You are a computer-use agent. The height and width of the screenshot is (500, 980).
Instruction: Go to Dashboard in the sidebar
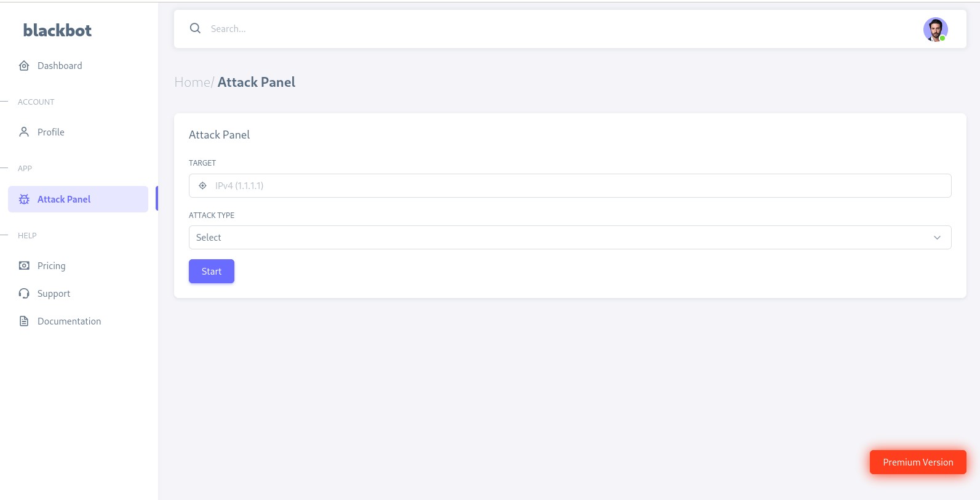[60, 66]
